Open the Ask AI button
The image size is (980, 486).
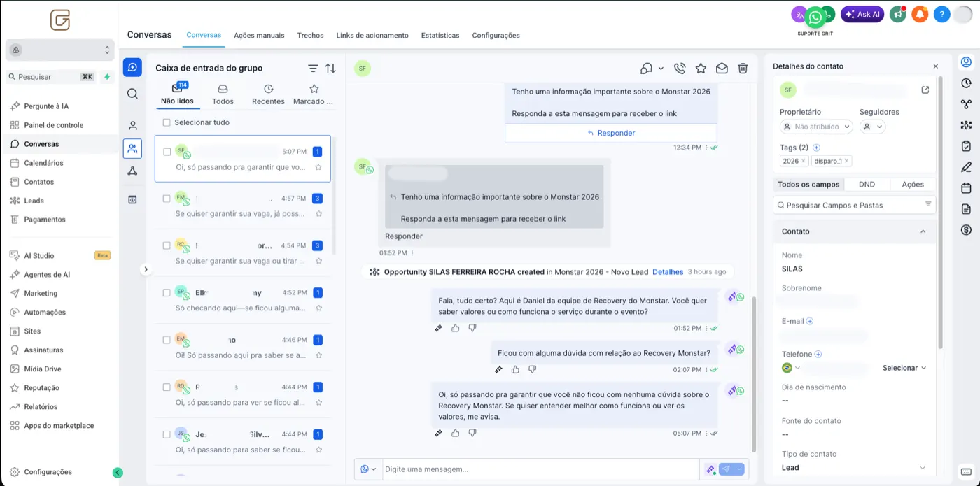(x=862, y=14)
